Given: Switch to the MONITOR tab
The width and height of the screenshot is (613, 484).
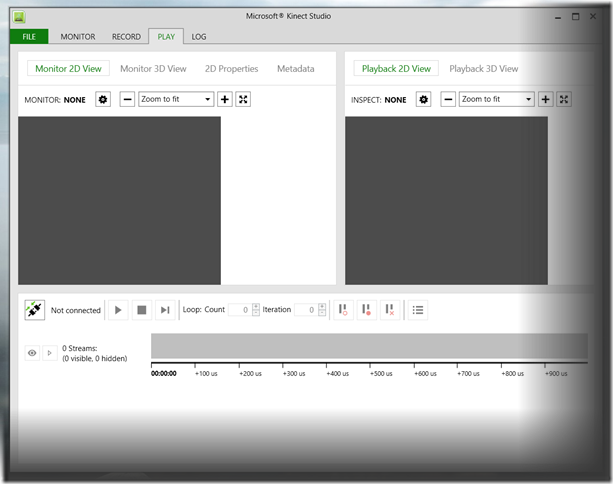Looking at the screenshot, I should click(x=78, y=37).
